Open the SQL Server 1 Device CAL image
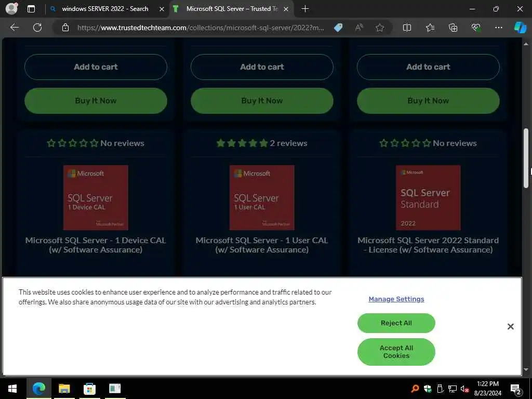The width and height of the screenshot is (532, 399). pyautogui.click(x=96, y=197)
